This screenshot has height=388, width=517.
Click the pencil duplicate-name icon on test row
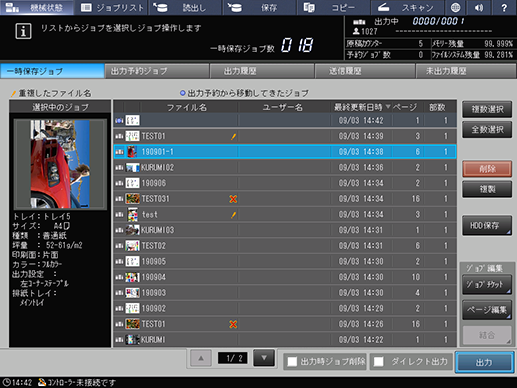[x=234, y=215]
